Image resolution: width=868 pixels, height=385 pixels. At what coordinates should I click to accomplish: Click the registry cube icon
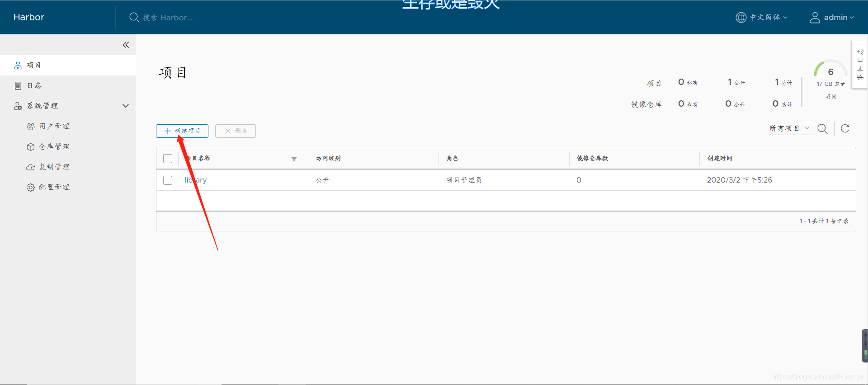click(x=31, y=146)
